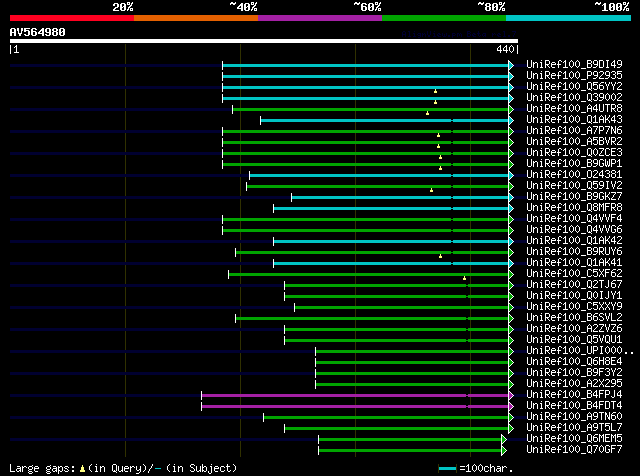The height and width of the screenshot is (476, 640).
Task: Select hit UniRef100_B9DI49
Action: tap(574, 65)
